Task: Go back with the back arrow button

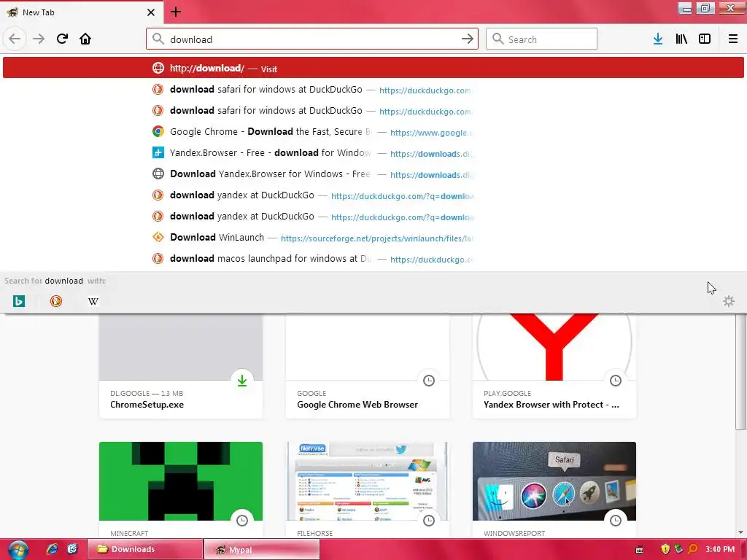Action: pos(15,39)
